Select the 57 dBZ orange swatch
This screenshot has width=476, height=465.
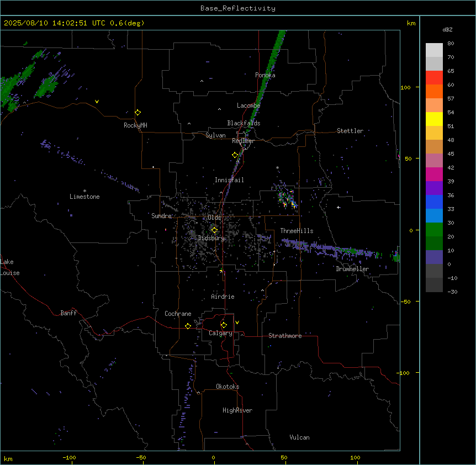point(434,91)
